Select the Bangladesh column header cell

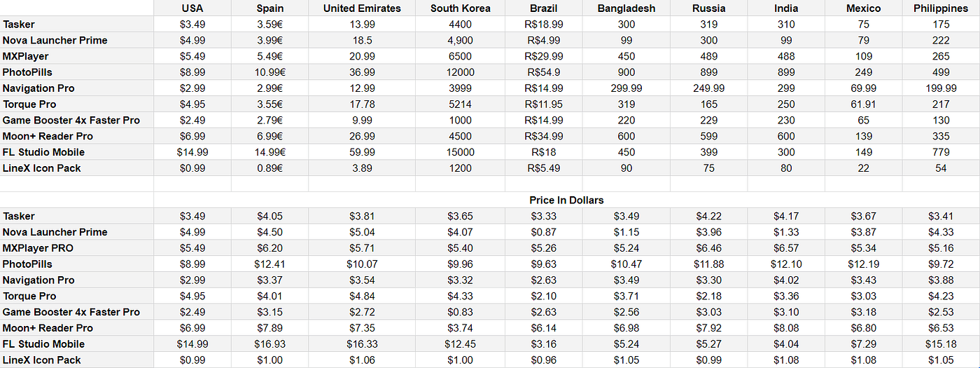tap(626, 8)
